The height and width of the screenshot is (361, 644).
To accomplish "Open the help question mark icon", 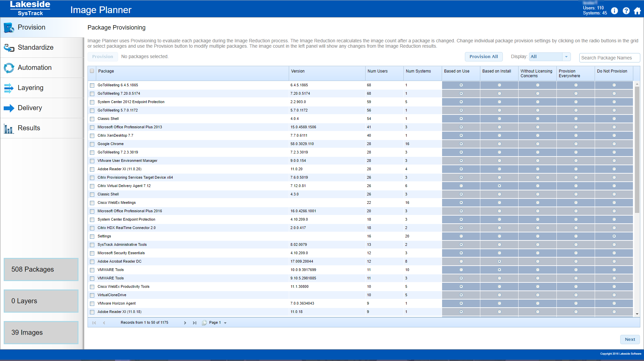I will click(626, 11).
